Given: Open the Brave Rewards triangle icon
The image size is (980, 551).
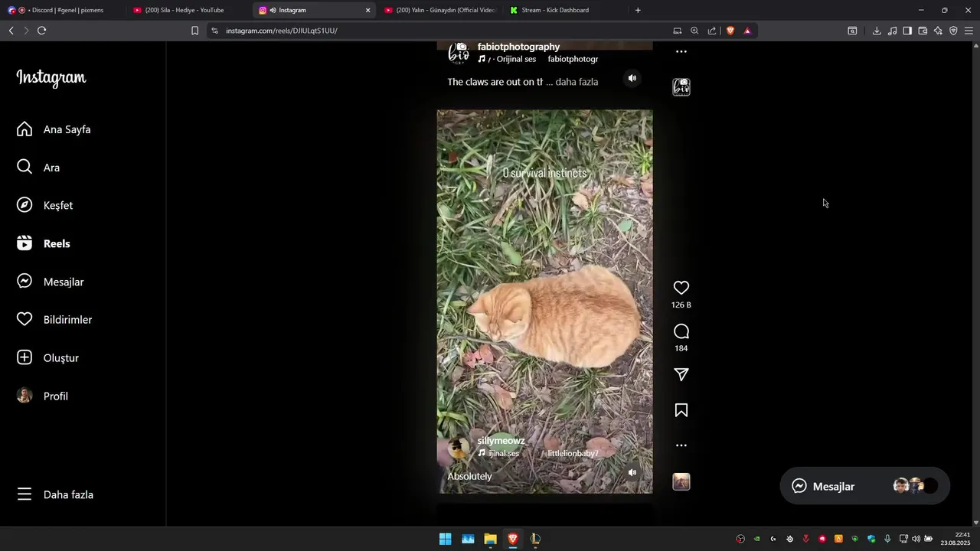Looking at the screenshot, I should (747, 31).
